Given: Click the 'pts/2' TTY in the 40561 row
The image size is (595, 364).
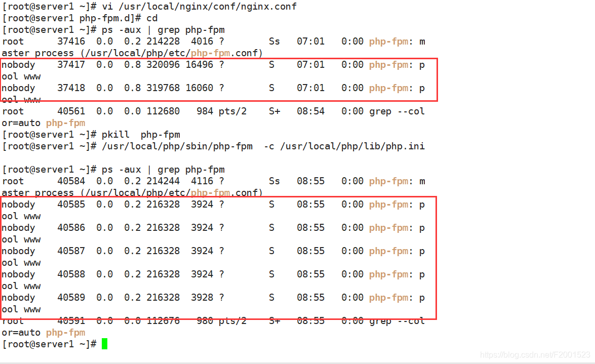Looking at the screenshot, I should tap(232, 111).
